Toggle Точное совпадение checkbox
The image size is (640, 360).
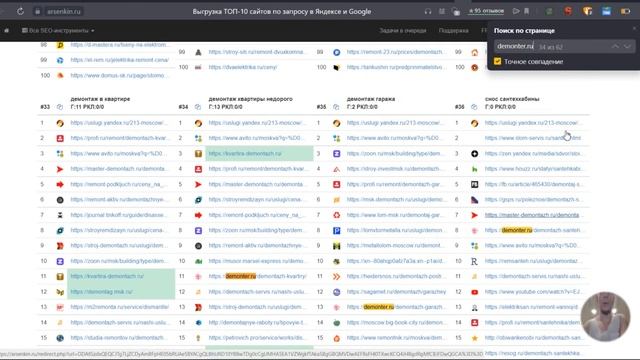pos(497,62)
